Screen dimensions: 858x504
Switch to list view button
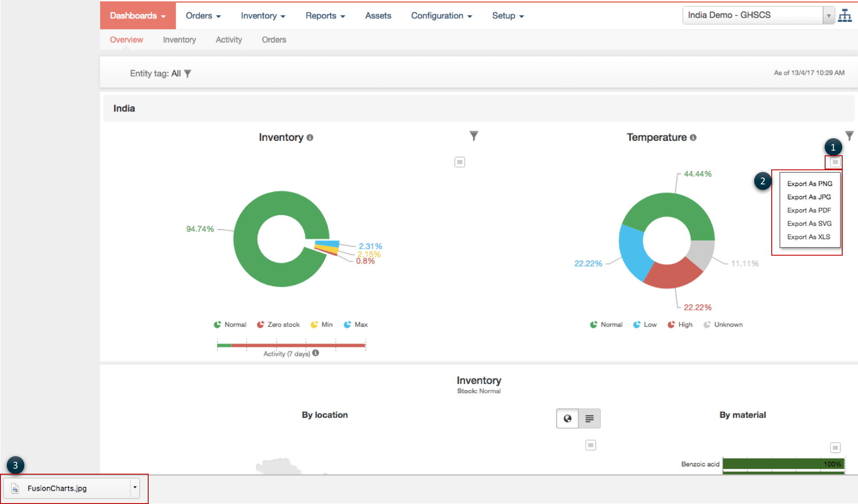589,419
